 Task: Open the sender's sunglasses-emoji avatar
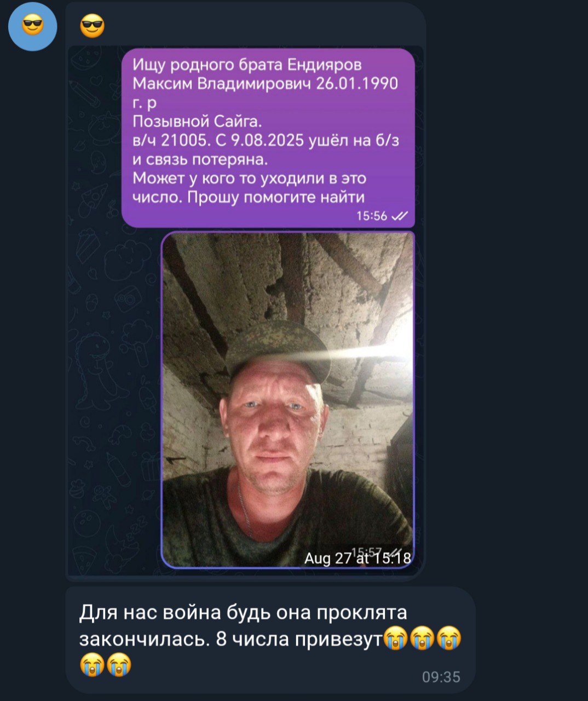coord(33,26)
